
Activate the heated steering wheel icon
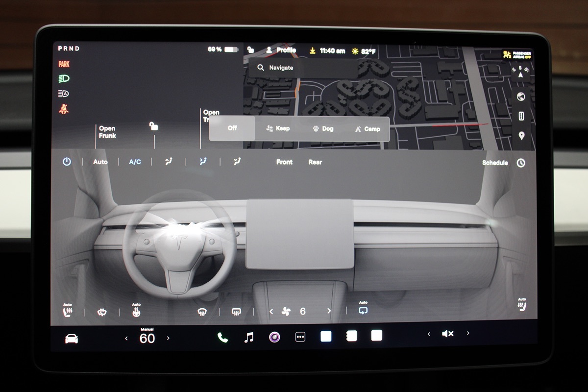point(136,311)
